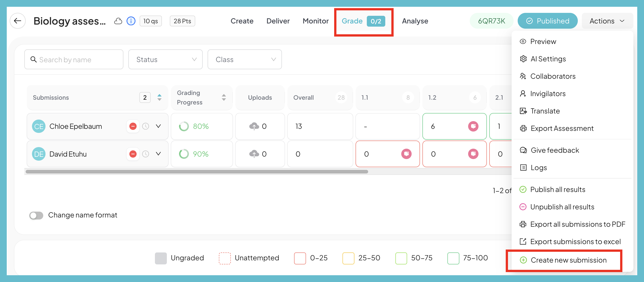Click the upload cloud icon in David's Uploads cell
The image size is (644, 282).
[255, 154]
